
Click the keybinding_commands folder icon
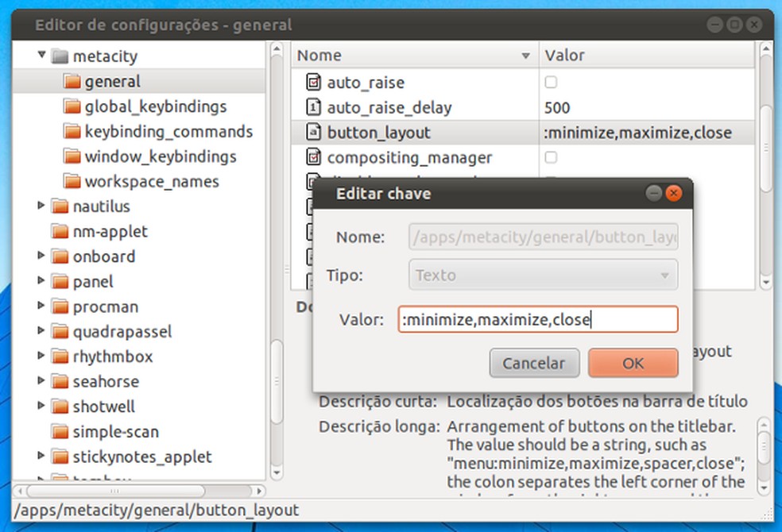click(72, 131)
